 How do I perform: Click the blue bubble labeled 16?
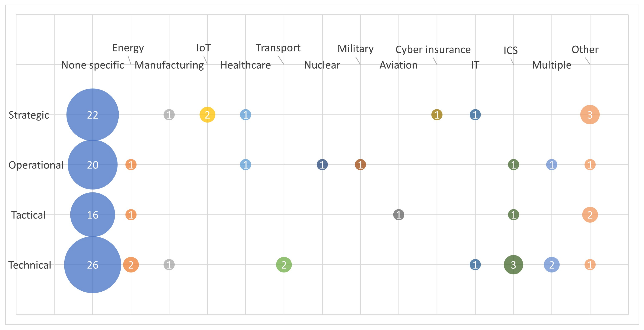point(93,215)
